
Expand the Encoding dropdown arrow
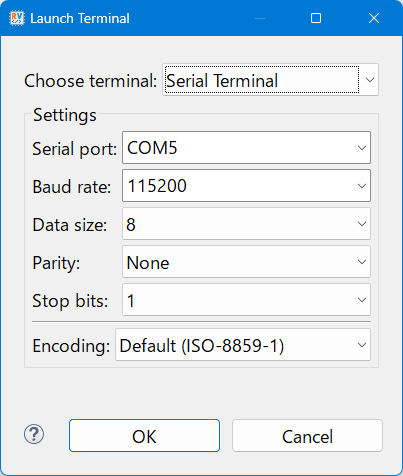(362, 345)
